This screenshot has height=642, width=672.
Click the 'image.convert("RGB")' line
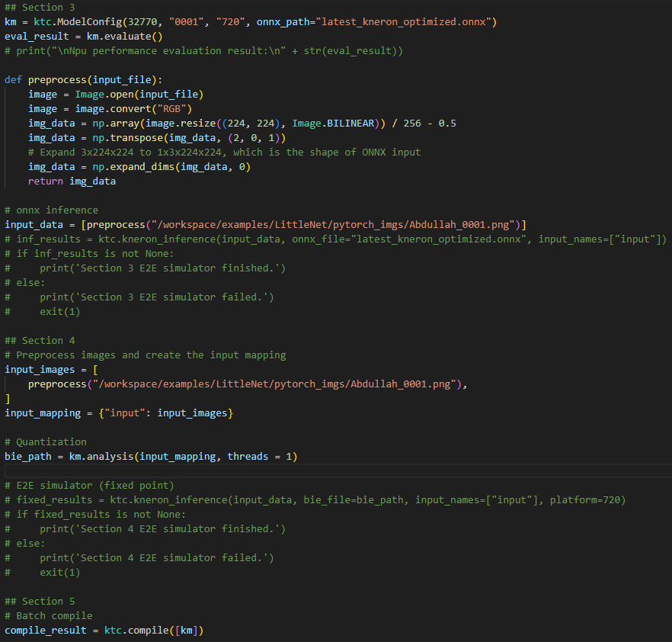(x=110, y=109)
